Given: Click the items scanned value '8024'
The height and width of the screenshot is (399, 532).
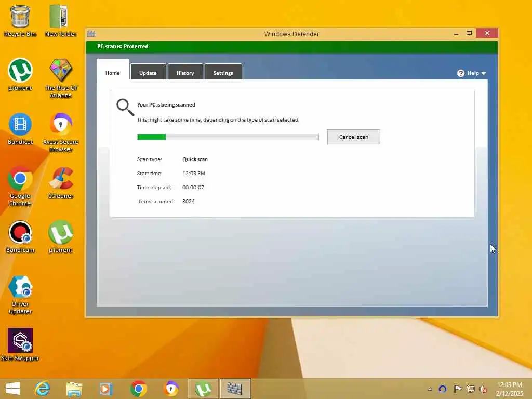Looking at the screenshot, I should [189, 201].
